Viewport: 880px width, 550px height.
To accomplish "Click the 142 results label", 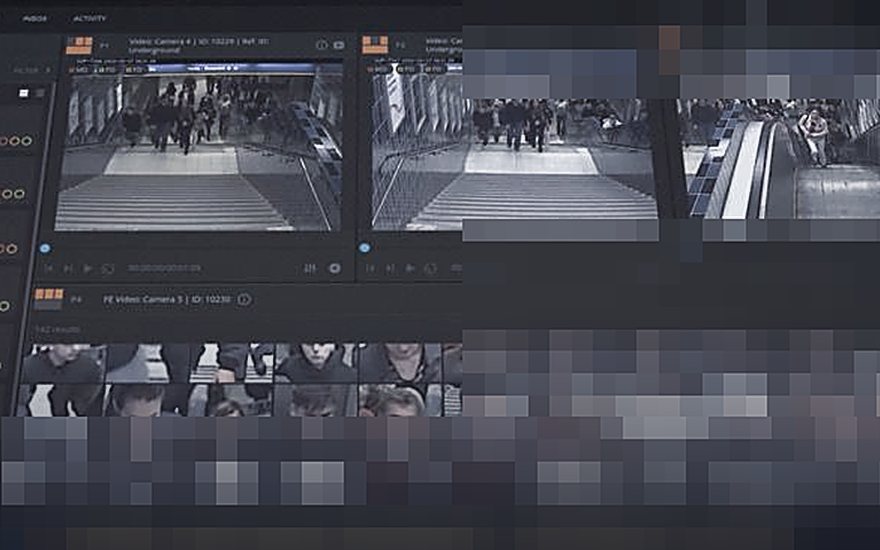I will (57, 329).
